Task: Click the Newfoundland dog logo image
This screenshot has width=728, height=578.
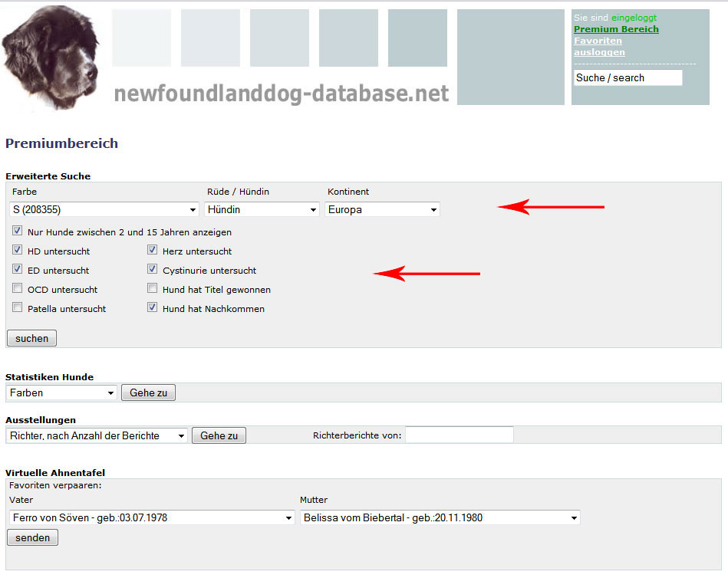Action: tap(51, 58)
